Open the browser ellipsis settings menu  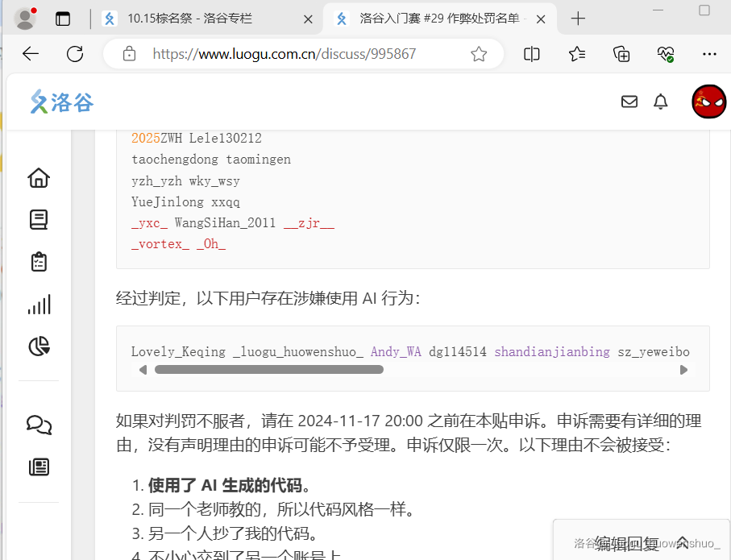click(709, 54)
